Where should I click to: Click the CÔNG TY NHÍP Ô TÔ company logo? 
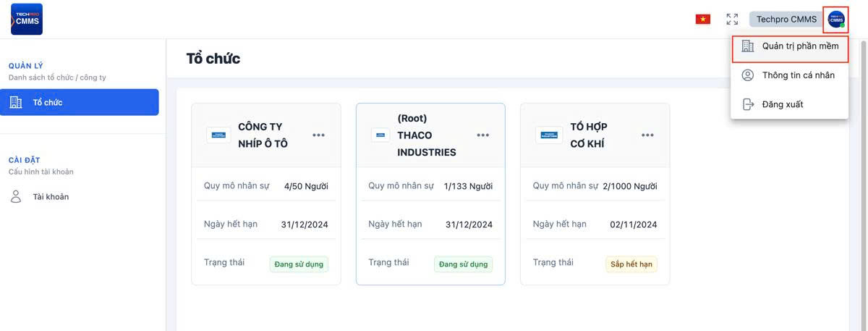point(218,135)
